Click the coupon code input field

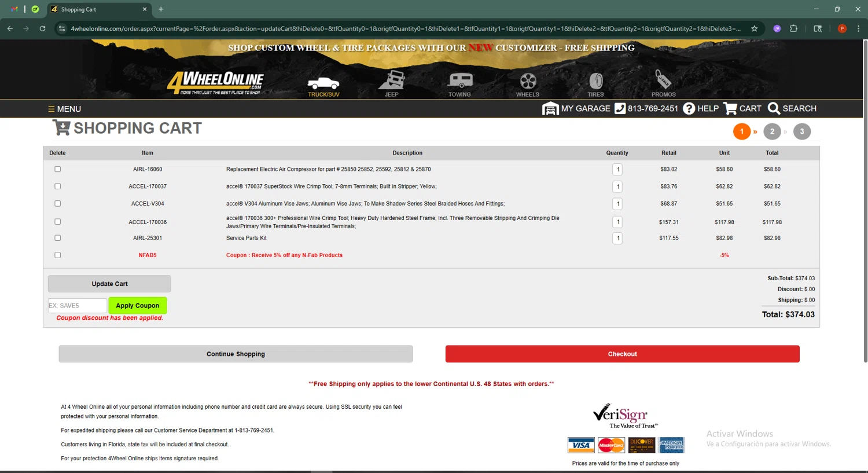coord(77,306)
